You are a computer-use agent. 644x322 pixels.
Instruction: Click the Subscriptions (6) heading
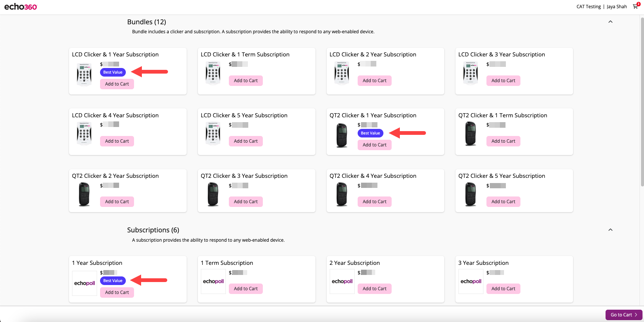pos(153,230)
